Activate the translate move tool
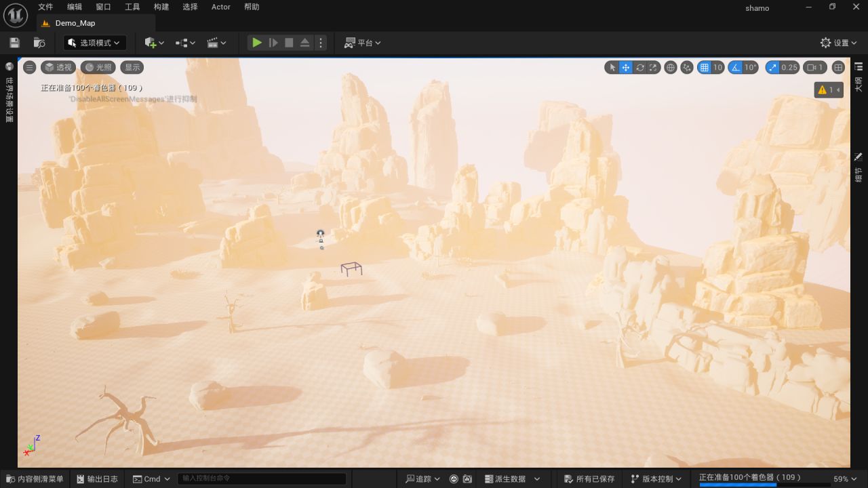 (x=626, y=67)
